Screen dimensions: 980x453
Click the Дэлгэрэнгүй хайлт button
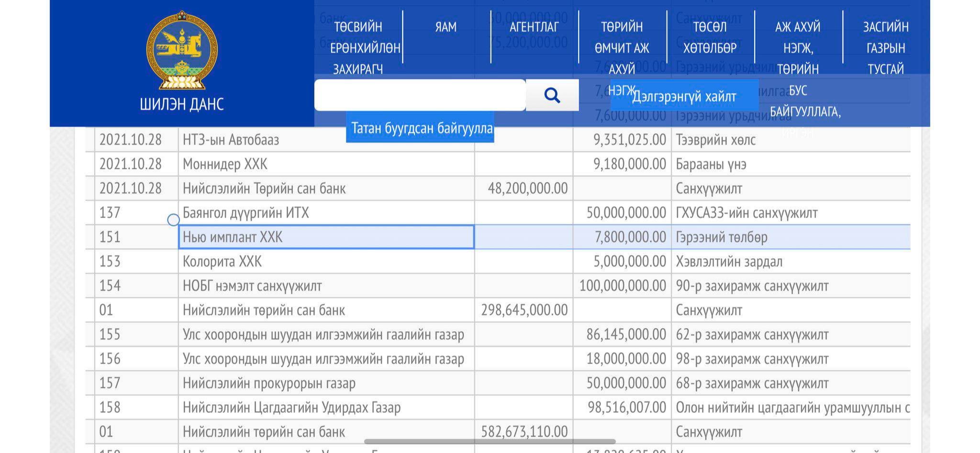[x=684, y=97]
